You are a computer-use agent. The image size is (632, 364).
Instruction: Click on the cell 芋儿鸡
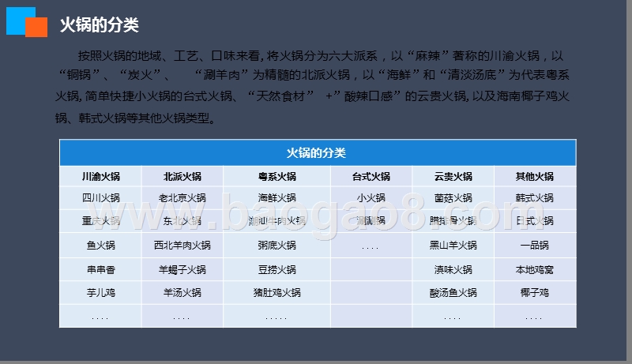101,292
